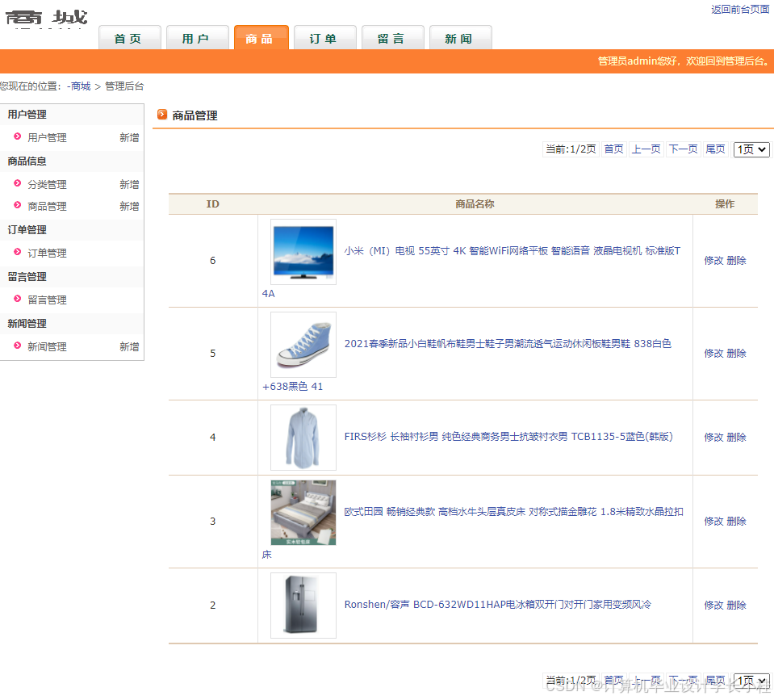Switch to the 用户 tab
774x700 pixels.
click(198, 38)
